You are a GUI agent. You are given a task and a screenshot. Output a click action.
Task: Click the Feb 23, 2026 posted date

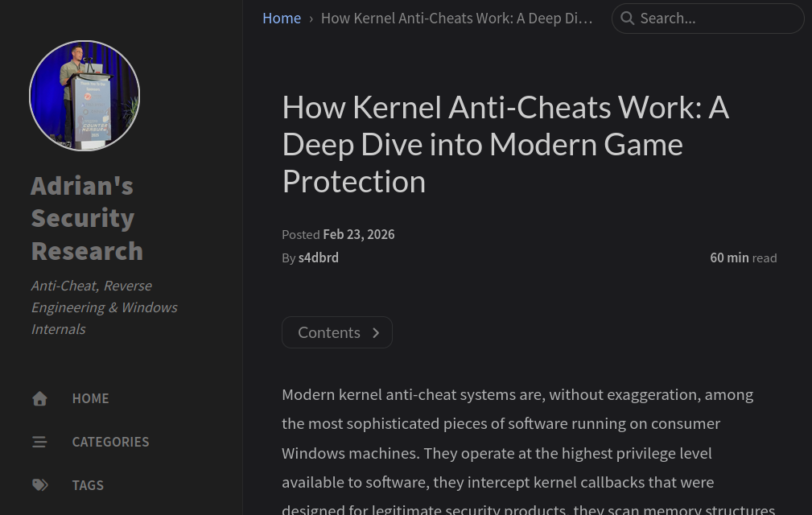[x=358, y=234]
